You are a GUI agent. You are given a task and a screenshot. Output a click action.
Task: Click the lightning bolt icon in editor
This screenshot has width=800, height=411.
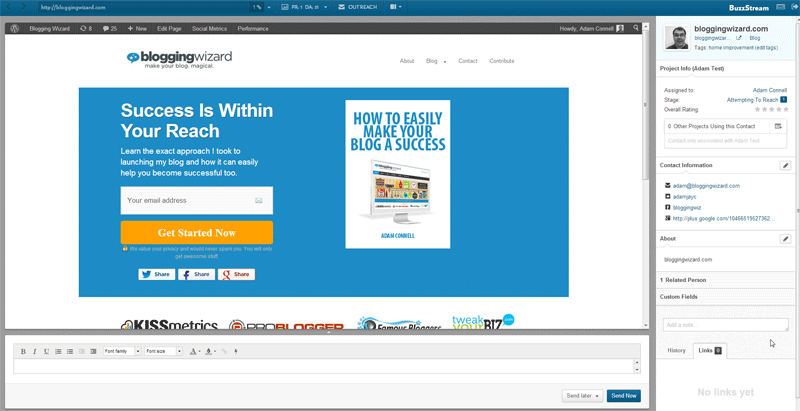click(x=235, y=351)
